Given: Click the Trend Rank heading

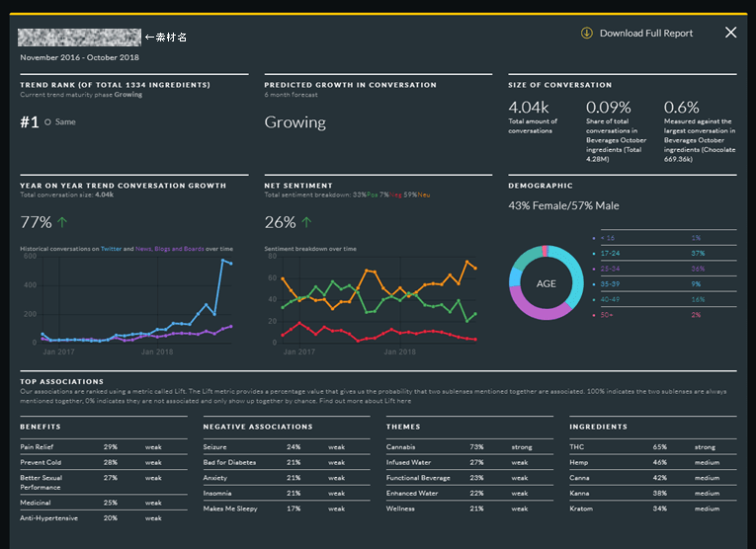Looking at the screenshot, I should pyautogui.click(x=116, y=85).
